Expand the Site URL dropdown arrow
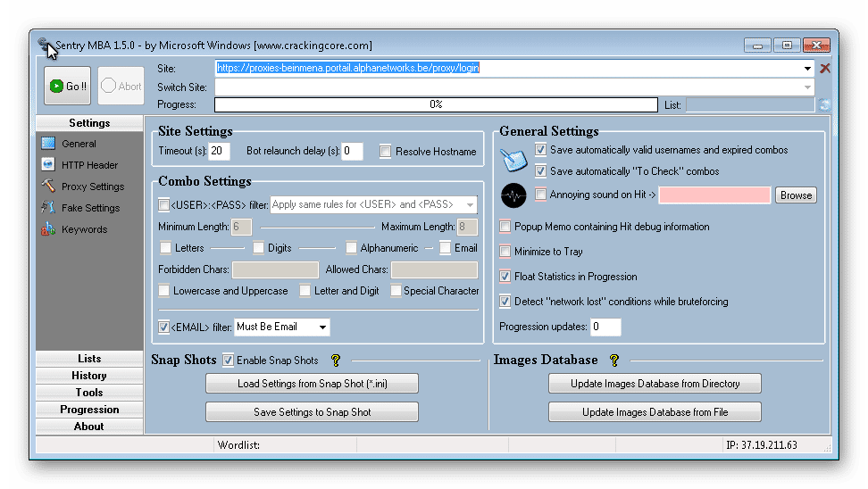This screenshot has height=489, width=868. point(807,69)
